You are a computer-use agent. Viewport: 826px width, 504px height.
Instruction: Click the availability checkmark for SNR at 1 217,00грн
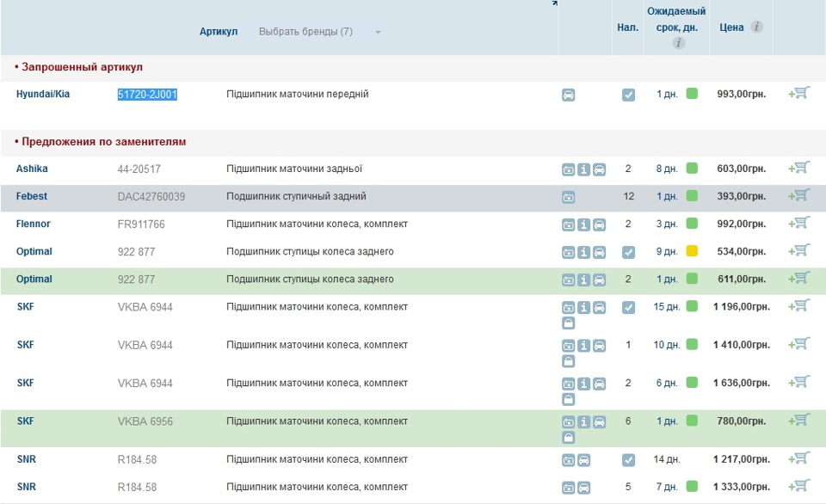(x=628, y=460)
